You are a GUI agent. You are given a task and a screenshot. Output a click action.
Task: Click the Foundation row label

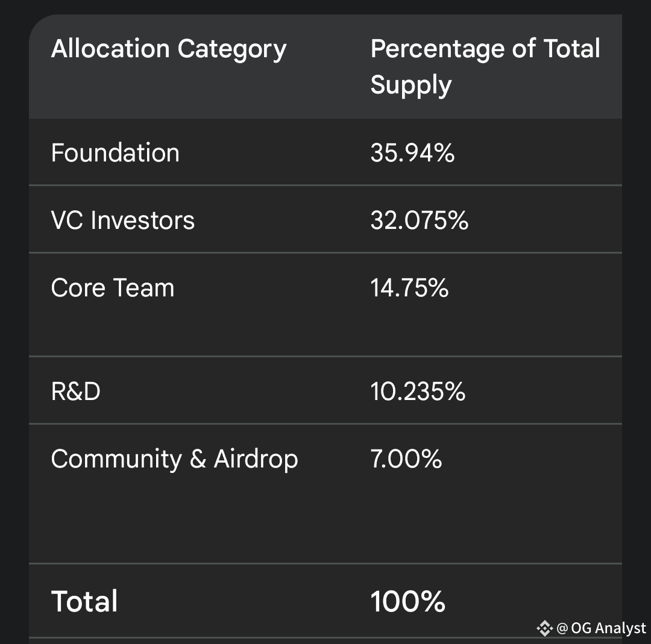[115, 152]
